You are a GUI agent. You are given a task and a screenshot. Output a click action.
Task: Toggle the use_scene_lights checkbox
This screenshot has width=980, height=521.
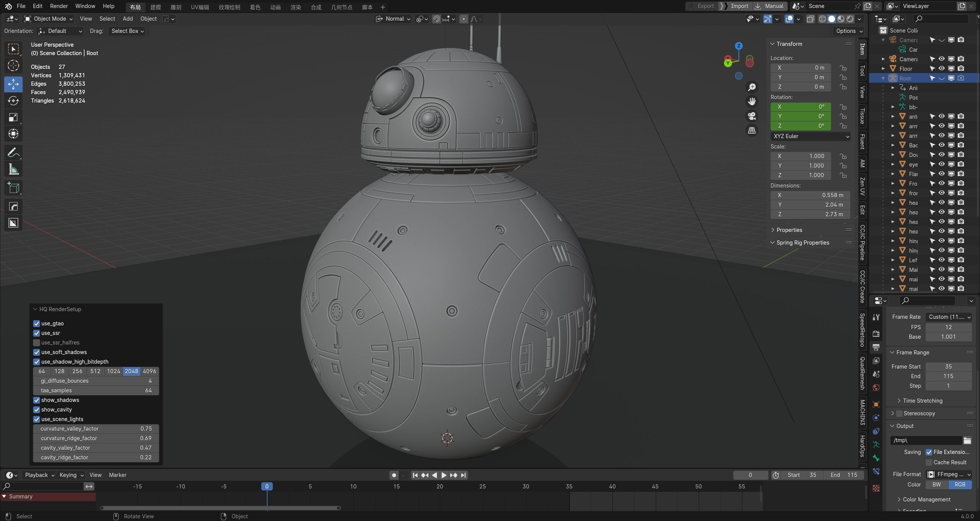37,419
